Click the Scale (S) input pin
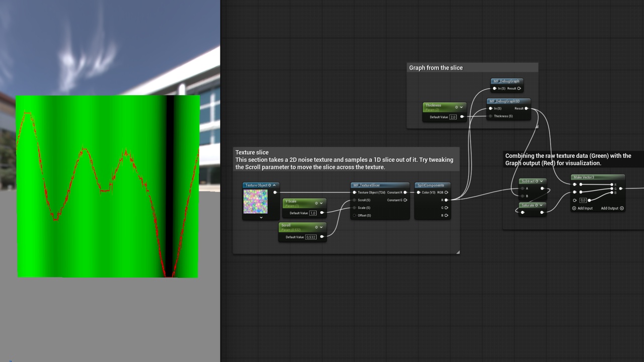The image size is (644, 362). (354, 208)
